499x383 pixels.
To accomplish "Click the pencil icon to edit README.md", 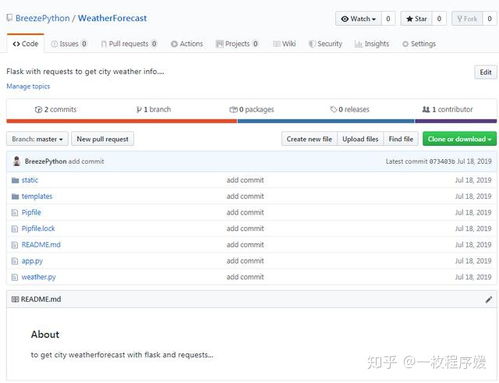I will (x=488, y=299).
